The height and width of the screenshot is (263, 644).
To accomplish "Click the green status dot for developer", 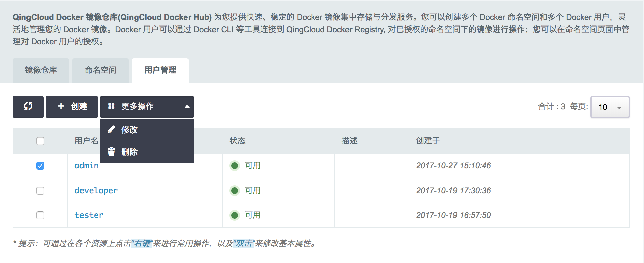I will [235, 191].
